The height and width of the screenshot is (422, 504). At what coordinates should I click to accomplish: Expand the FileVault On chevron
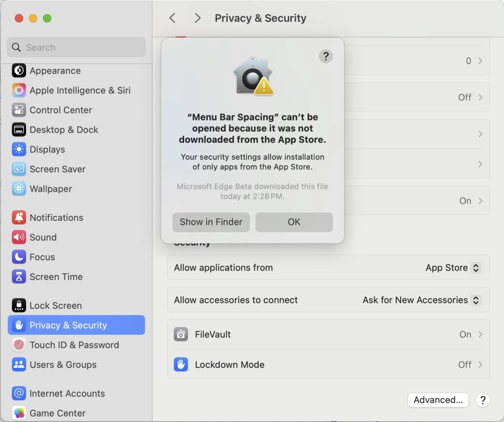[480, 334]
